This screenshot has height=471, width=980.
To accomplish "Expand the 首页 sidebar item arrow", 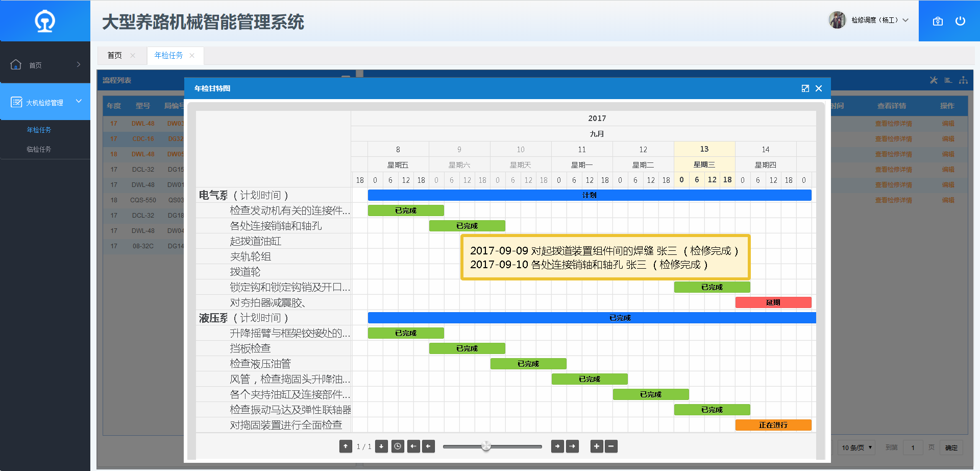I will click(79, 64).
